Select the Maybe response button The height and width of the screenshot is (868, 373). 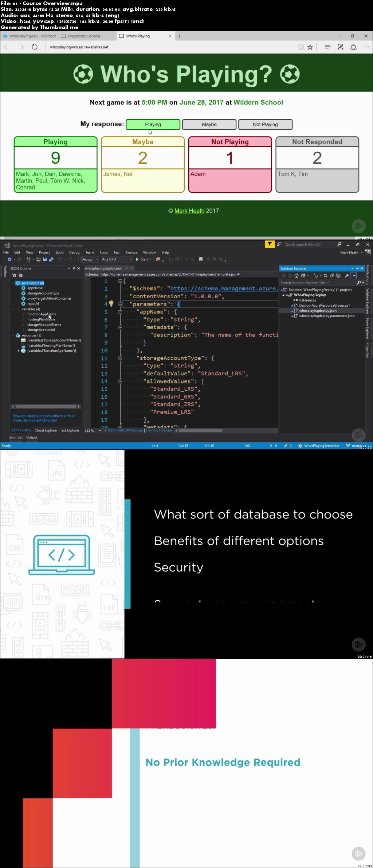pyautogui.click(x=209, y=124)
